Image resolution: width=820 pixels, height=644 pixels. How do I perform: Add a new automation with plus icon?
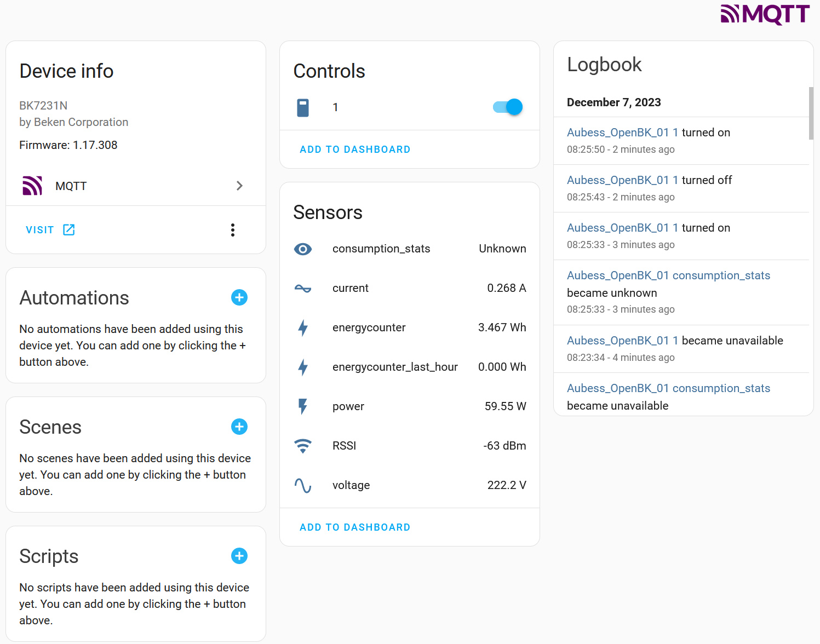(239, 297)
